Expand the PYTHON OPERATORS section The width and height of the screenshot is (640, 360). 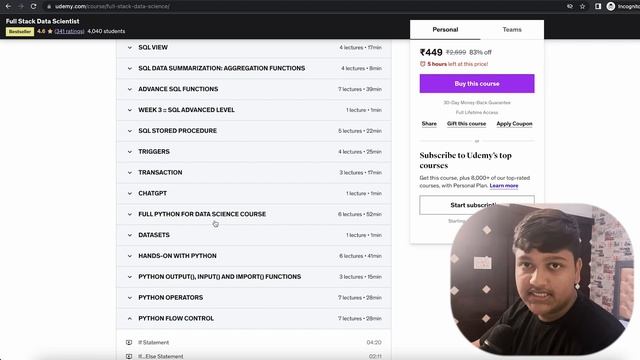[253, 297]
